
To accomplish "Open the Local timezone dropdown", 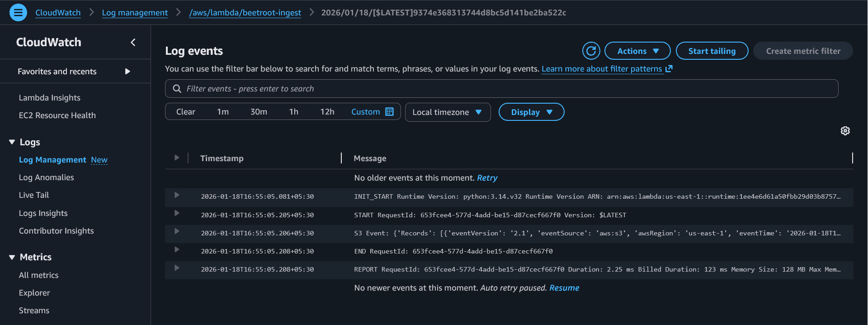I will pos(448,112).
